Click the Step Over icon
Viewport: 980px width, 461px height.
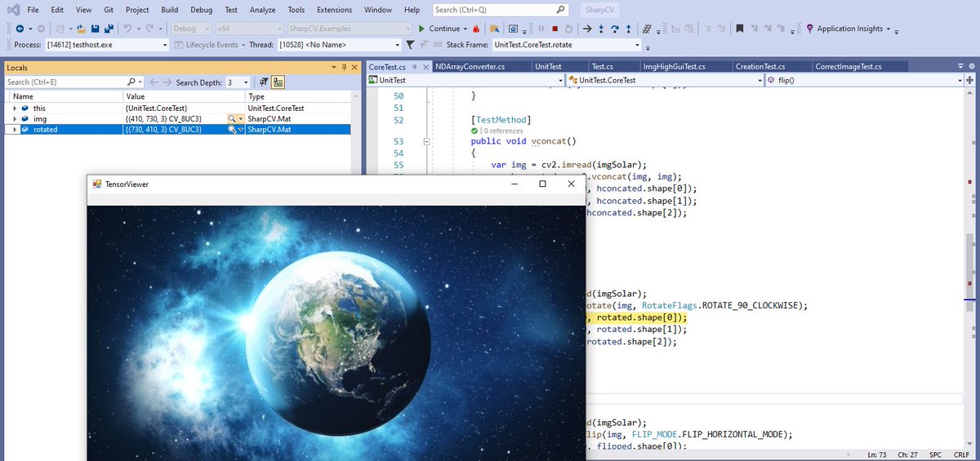[615, 29]
